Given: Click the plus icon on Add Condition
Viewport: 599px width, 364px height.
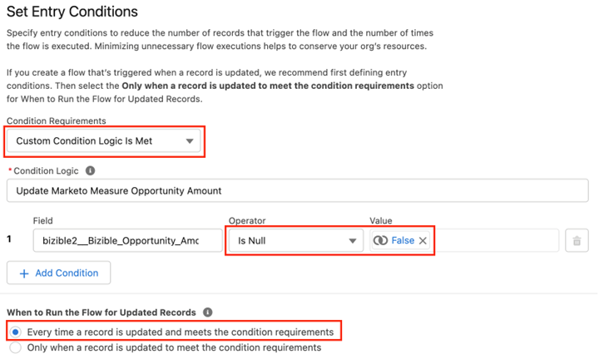Looking at the screenshot, I should coord(23,273).
